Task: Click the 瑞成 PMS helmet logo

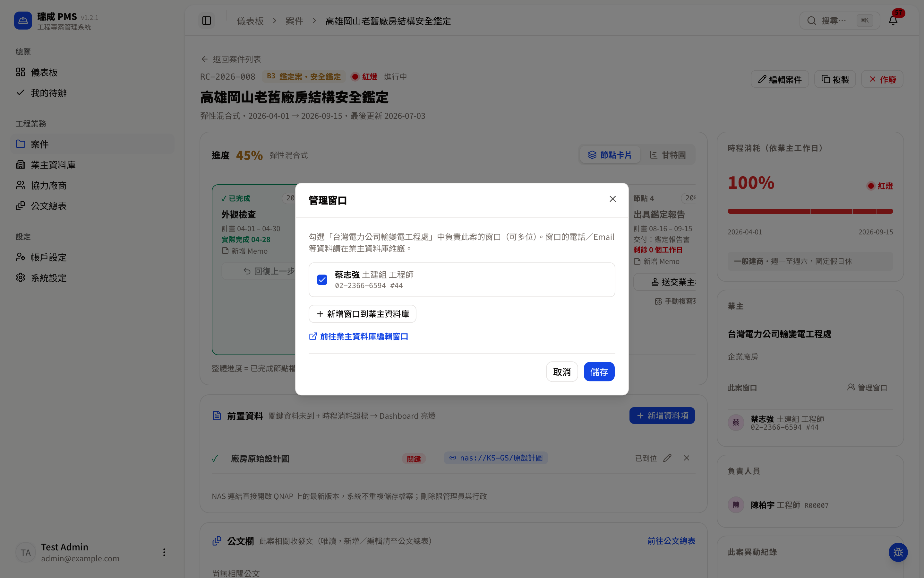Action: click(x=23, y=21)
